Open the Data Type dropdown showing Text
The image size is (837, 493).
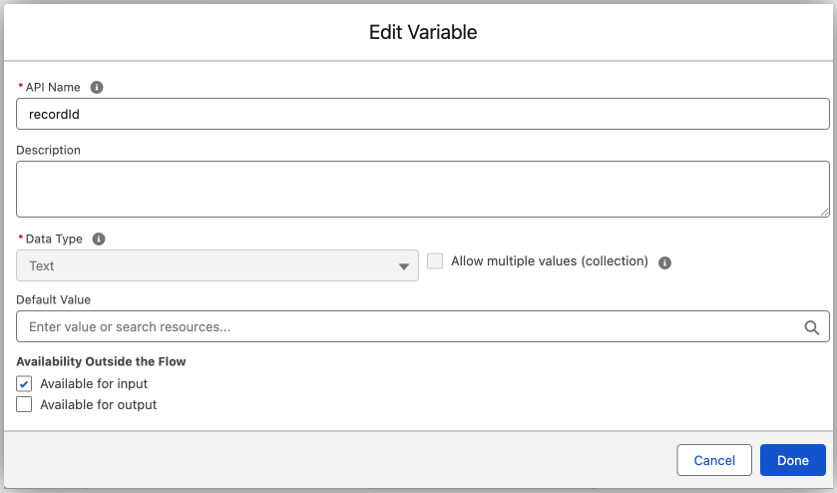[x=217, y=266]
